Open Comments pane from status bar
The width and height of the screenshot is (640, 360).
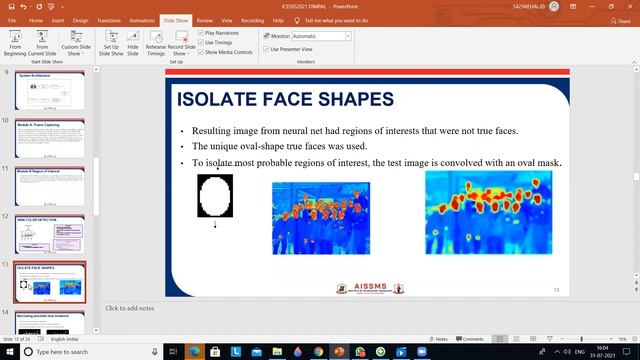(470, 339)
